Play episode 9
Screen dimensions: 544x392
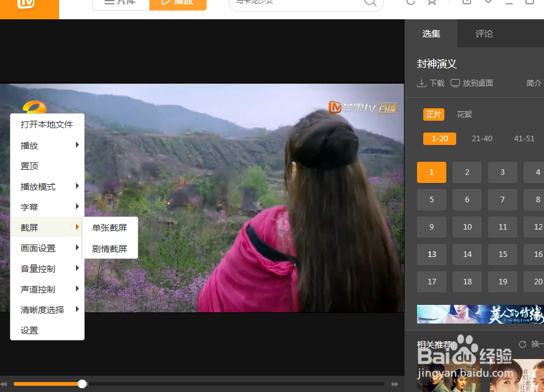pyautogui.click(x=431, y=227)
